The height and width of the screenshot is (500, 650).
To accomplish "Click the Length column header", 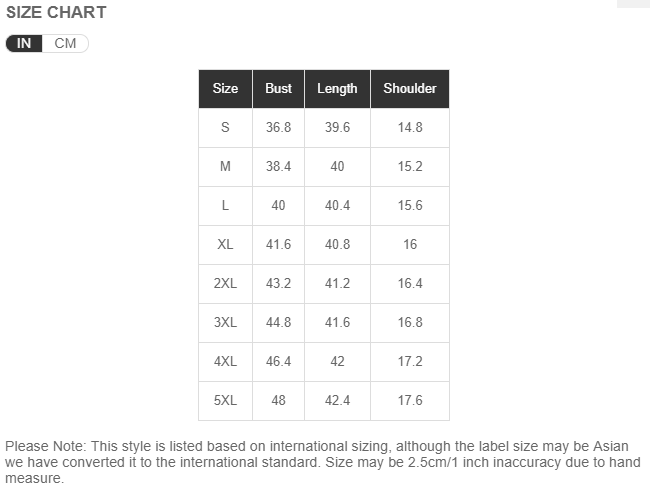I will point(337,89).
